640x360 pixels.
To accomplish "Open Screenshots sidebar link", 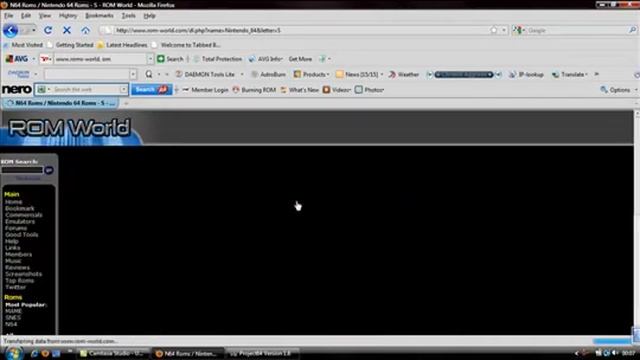I will tap(23, 274).
